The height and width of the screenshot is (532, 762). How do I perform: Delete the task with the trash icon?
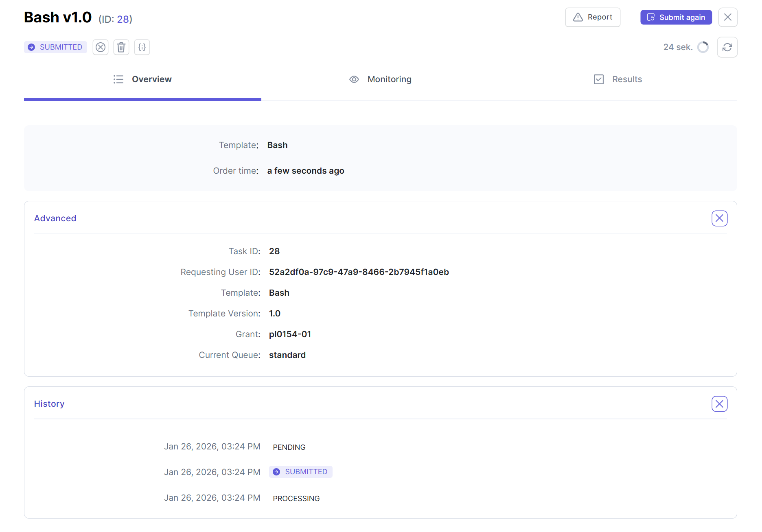(121, 47)
